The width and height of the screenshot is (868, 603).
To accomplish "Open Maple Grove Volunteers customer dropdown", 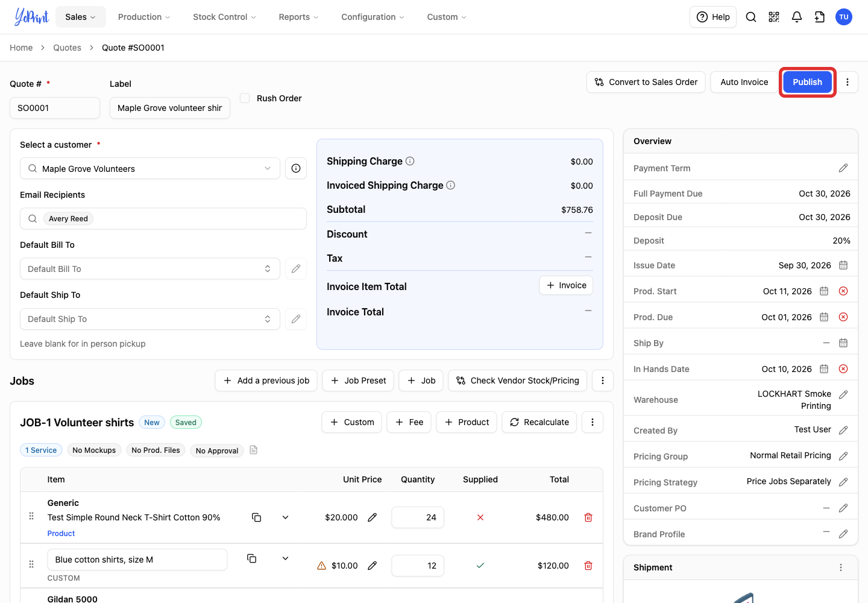I will (x=150, y=168).
